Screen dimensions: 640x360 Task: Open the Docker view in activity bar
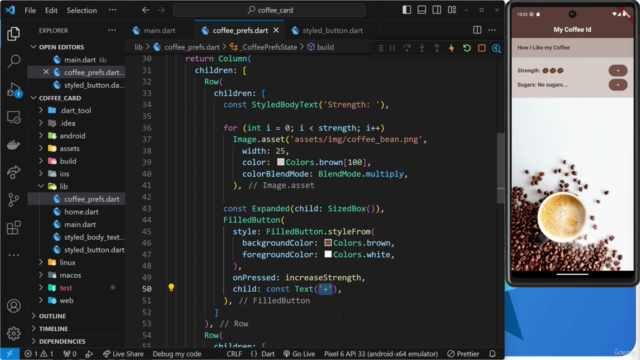[x=13, y=145]
